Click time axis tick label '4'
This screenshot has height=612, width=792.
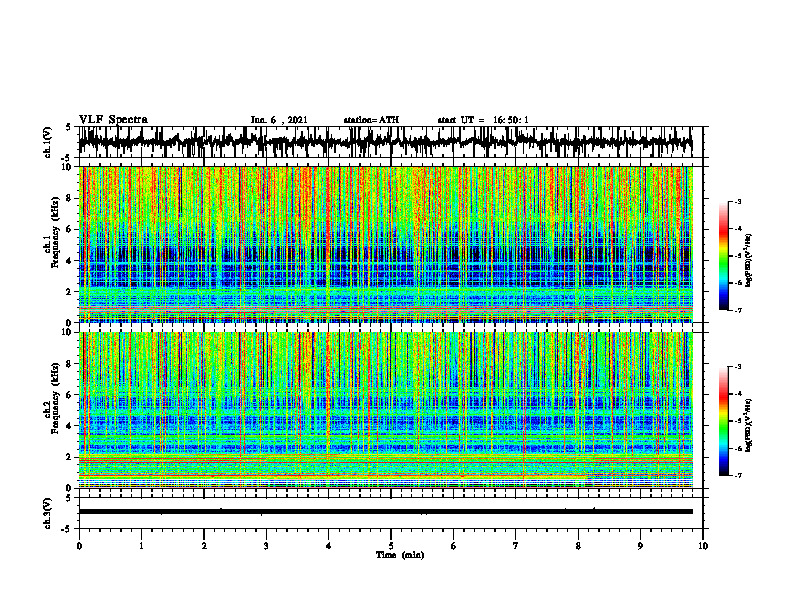(x=329, y=546)
